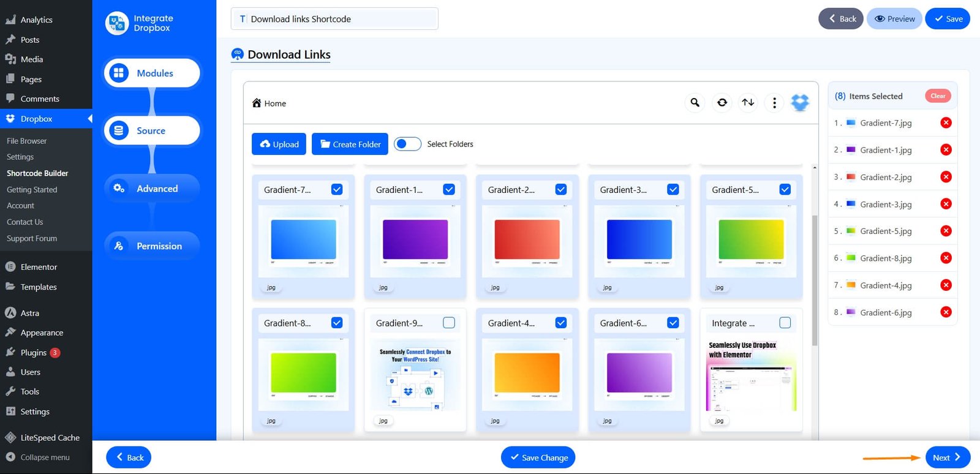Toggle the Select Folders switch
The width and height of the screenshot is (980, 474).
click(407, 144)
